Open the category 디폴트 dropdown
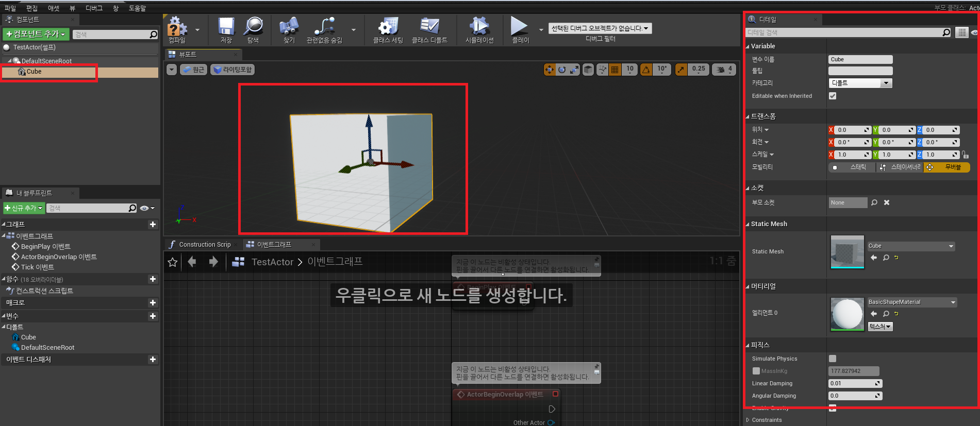Screen dimensions: 980x426 (x=860, y=83)
